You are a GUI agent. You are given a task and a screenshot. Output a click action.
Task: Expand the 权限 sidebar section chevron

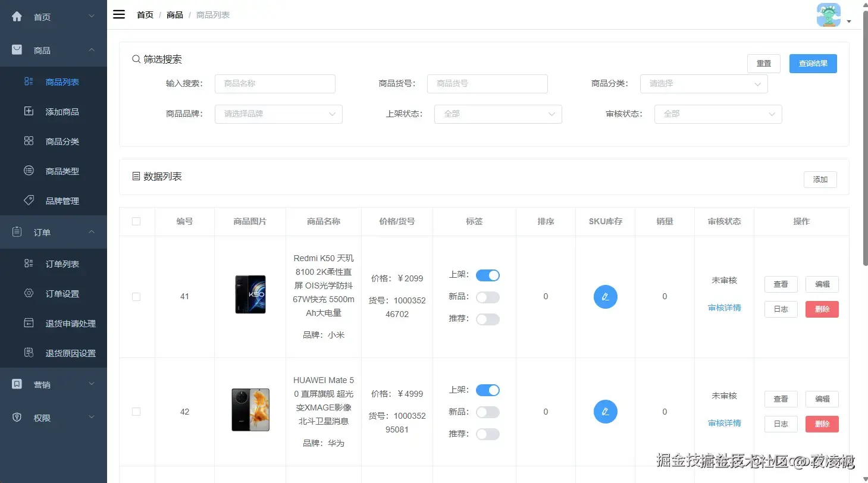pyautogui.click(x=92, y=418)
